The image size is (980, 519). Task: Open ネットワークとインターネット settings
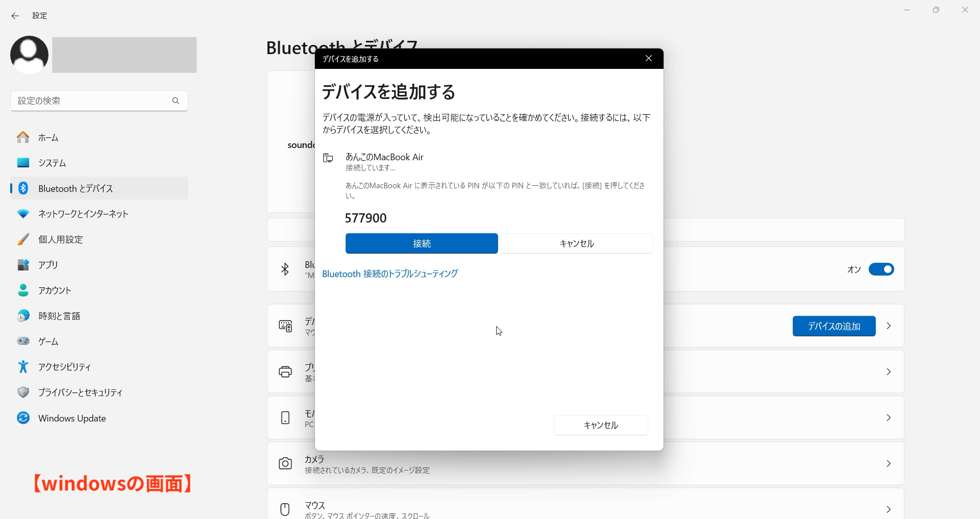[99, 214]
